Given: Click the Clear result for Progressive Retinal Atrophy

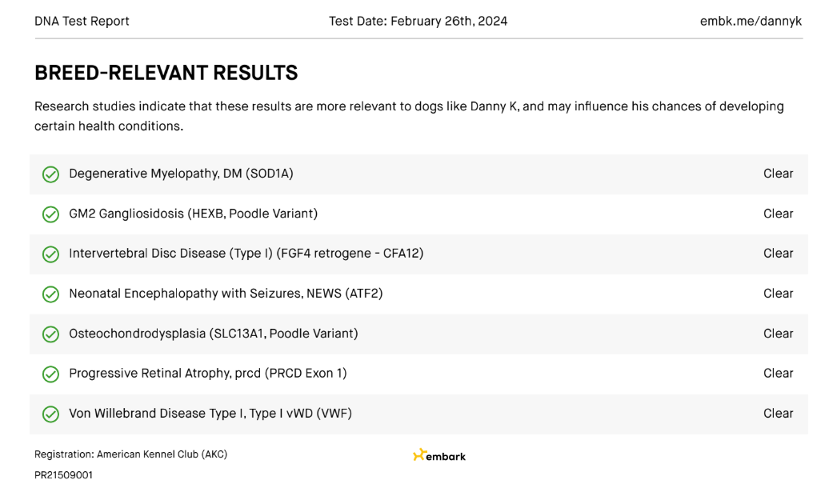Looking at the screenshot, I should click(778, 374).
